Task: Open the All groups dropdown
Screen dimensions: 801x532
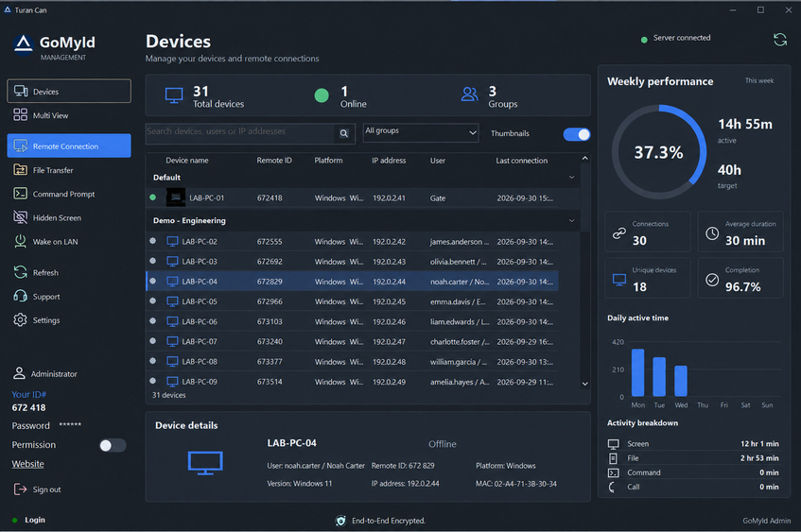Action: tap(421, 132)
